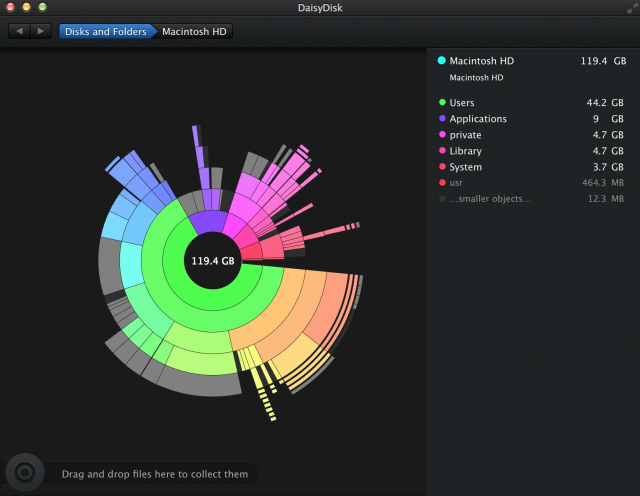Click the large orange outer segment in chart
This screenshot has width=640, height=496.
[x=327, y=308]
